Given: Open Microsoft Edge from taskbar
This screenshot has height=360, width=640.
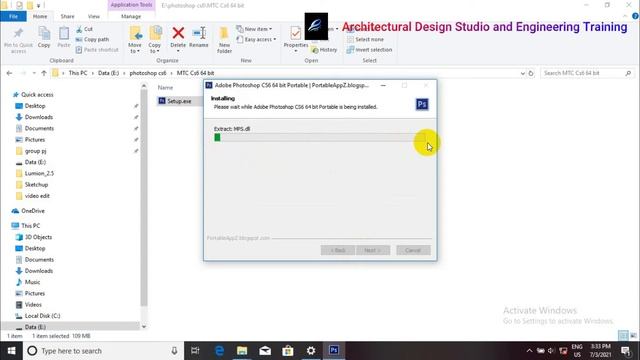Looking at the screenshot, I should point(219,351).
